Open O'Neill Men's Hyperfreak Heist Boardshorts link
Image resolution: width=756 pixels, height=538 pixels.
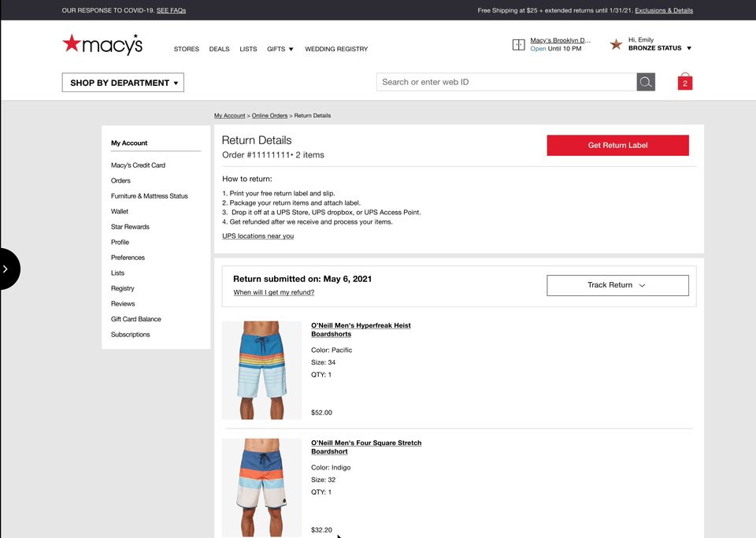click(361, 330)
